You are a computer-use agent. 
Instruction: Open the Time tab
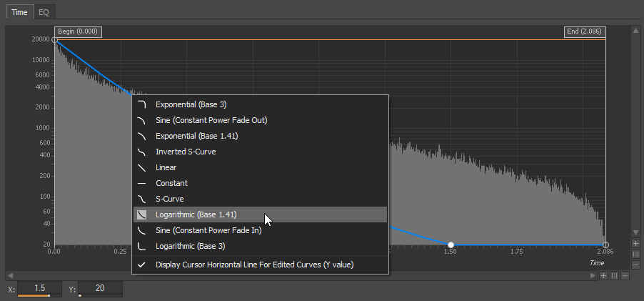click(x=19, y=12)
